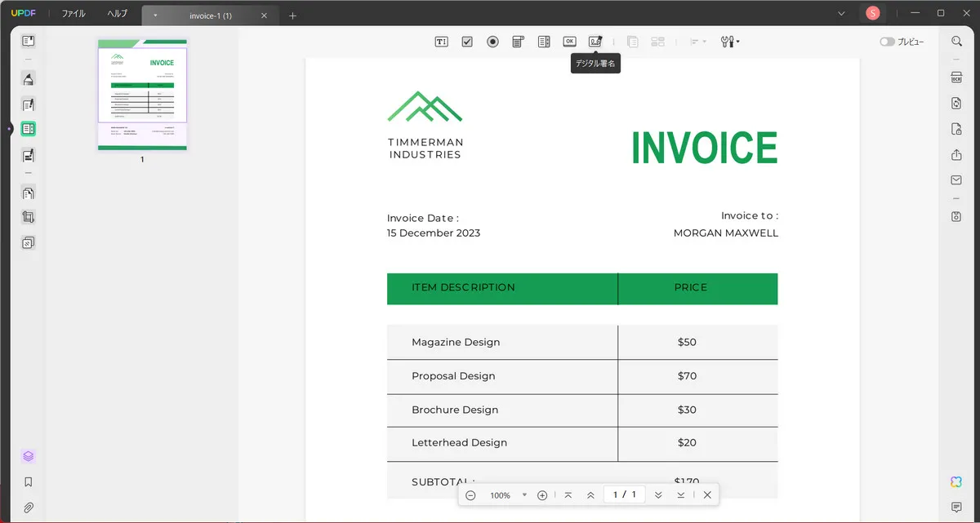Select the Radio Button form tool
The width and height of the screenshot is (980, 523).
(x=492, y=42)
